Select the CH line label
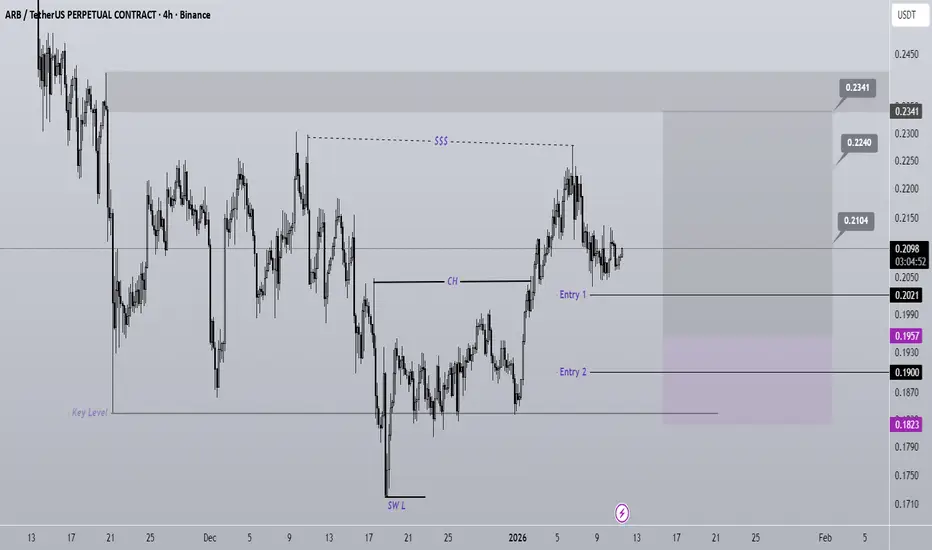Screen dimensions: 932x550 452,281
